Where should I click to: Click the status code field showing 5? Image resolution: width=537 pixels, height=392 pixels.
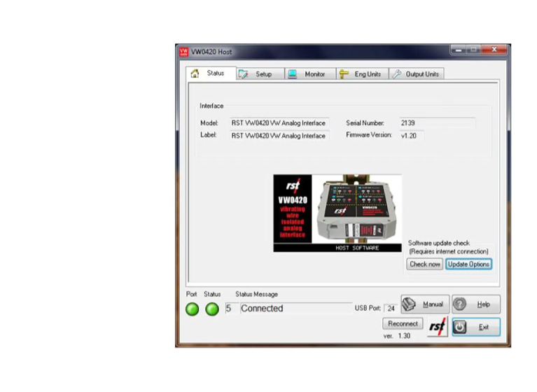(231, 309)
